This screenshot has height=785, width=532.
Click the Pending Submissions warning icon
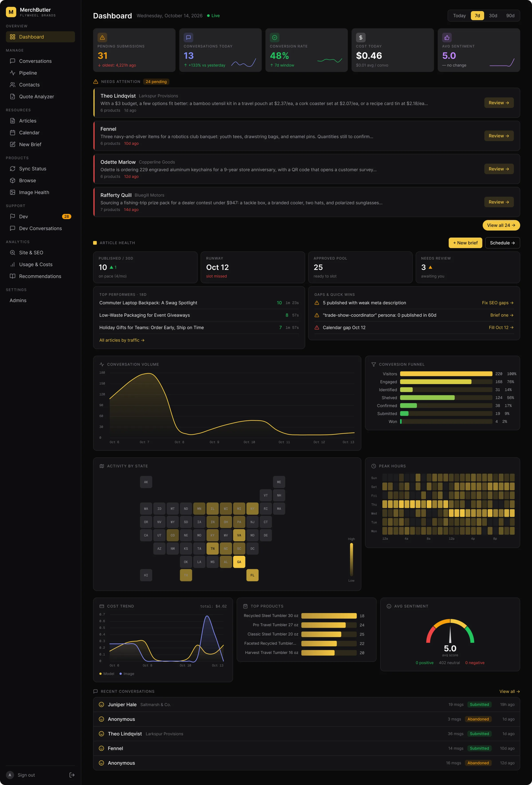(x=102, y=37)
